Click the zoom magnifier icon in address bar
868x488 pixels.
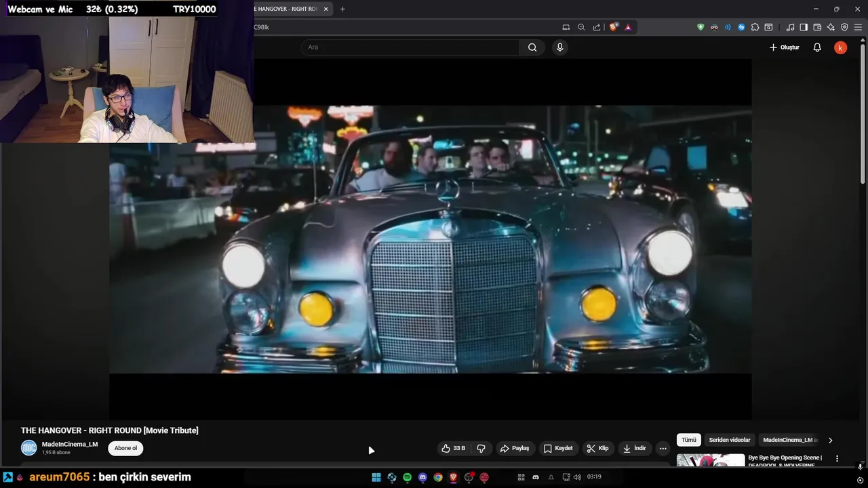[581, 27]
